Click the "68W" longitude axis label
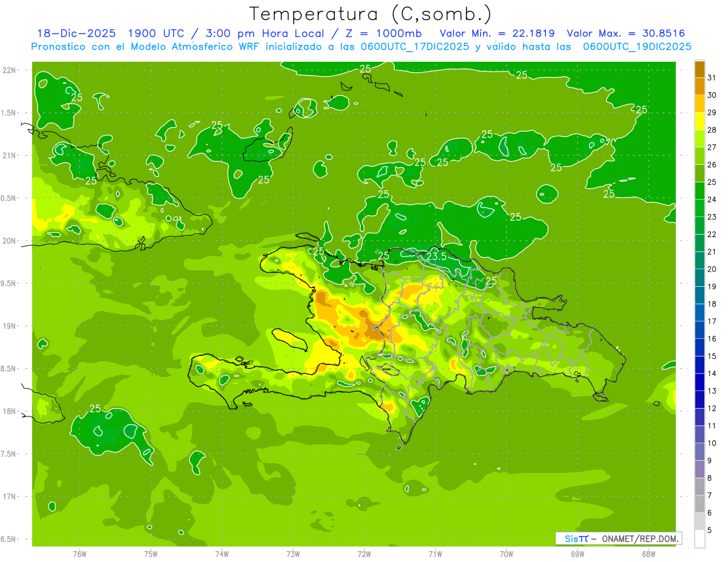728x562 pixels. tap(649, 554)
